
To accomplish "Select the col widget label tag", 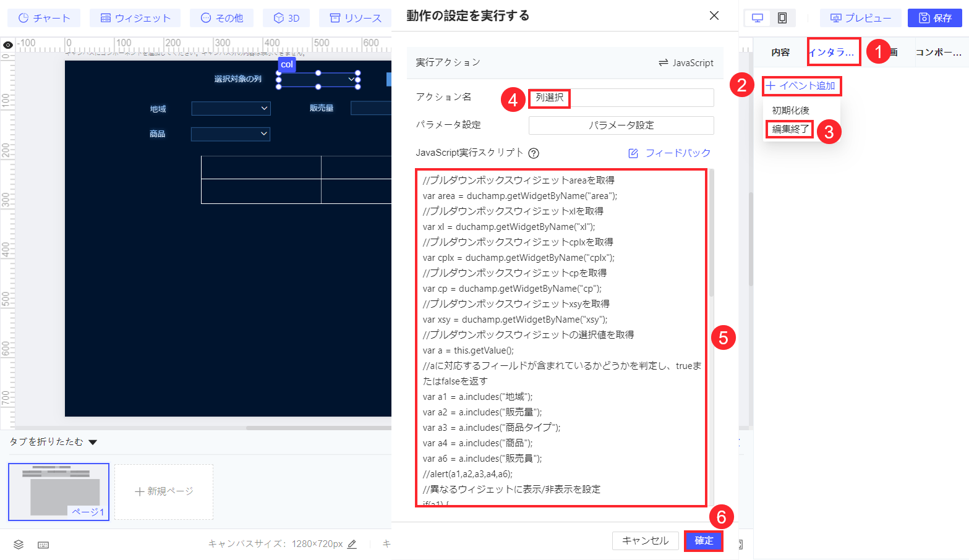I will tap(287, 65).
